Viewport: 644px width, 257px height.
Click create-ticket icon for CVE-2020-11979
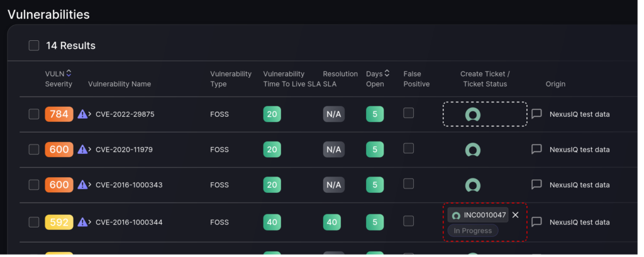tap(473, 150)
